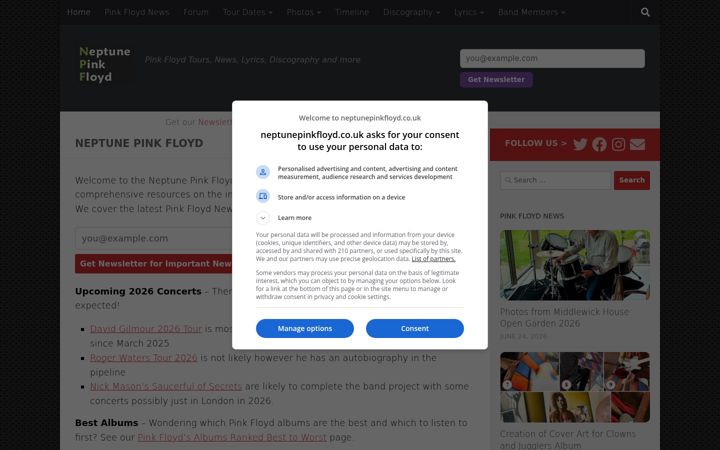Open the Forum menu item
The width and height of the screenshot is (720, 450).
click(196, 12)
